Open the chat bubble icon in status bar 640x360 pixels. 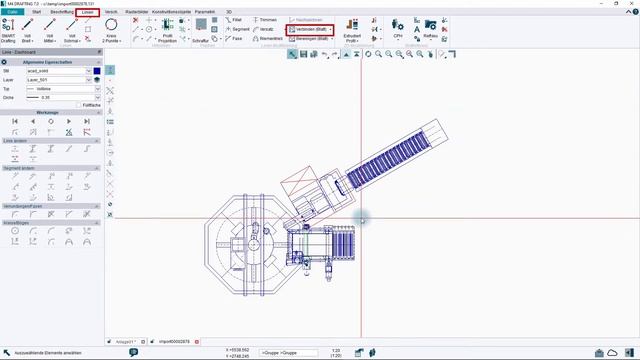(133, 352)
